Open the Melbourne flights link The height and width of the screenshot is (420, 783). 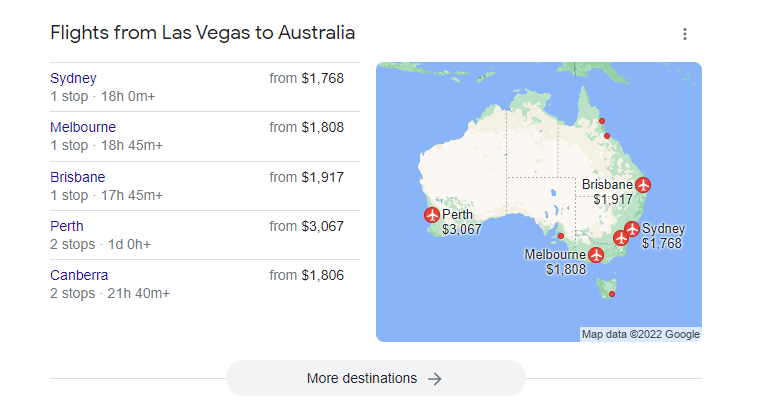point(83,127)
